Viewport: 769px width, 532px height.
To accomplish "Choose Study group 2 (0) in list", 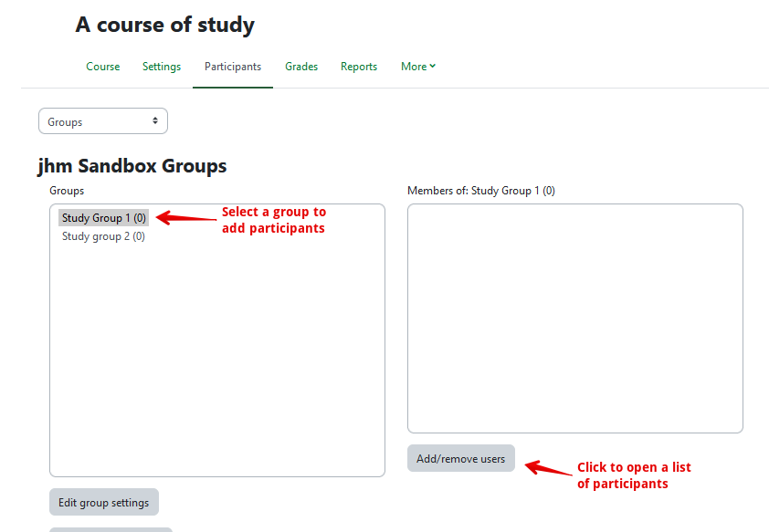I will tap(103, 236).
